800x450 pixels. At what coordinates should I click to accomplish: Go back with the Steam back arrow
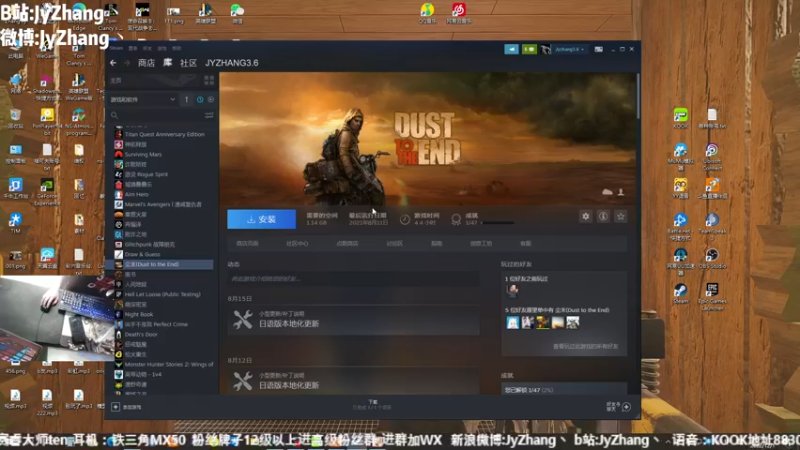(x=113, y=63)
